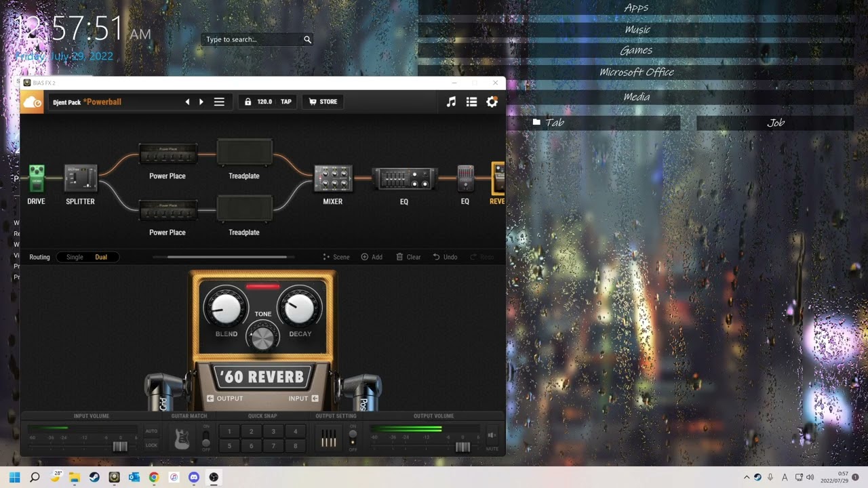Open the Windows Start button
The width and height of the screenshot is (868, 488).
(15, 477)
